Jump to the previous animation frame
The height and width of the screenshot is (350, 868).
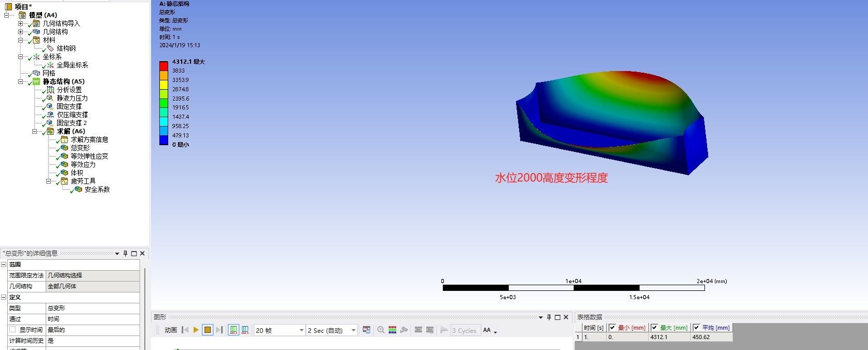click(x=185, y=330)
